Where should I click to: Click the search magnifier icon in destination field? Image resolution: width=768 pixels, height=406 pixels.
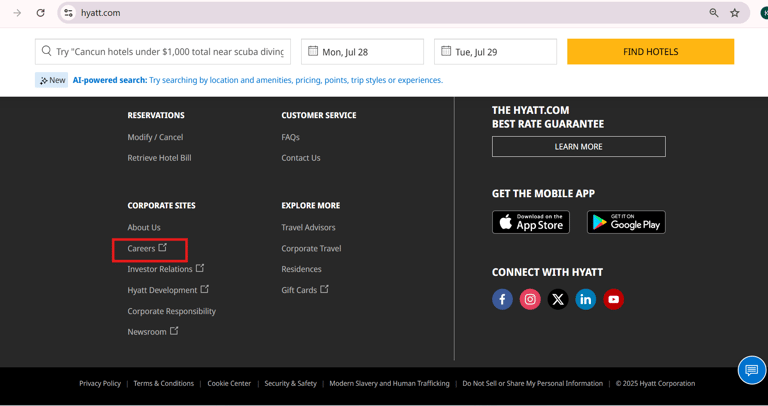click(47, 51)
